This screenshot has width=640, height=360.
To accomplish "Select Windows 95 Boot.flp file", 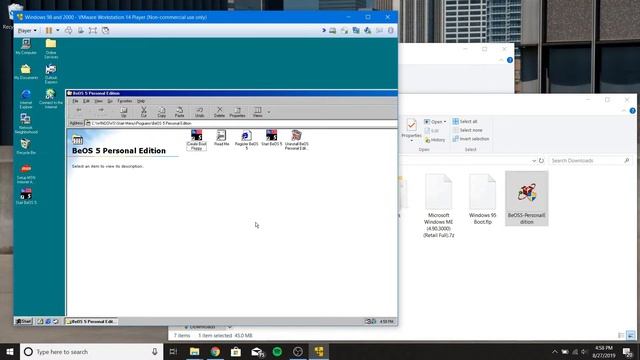I will [482, 199].
